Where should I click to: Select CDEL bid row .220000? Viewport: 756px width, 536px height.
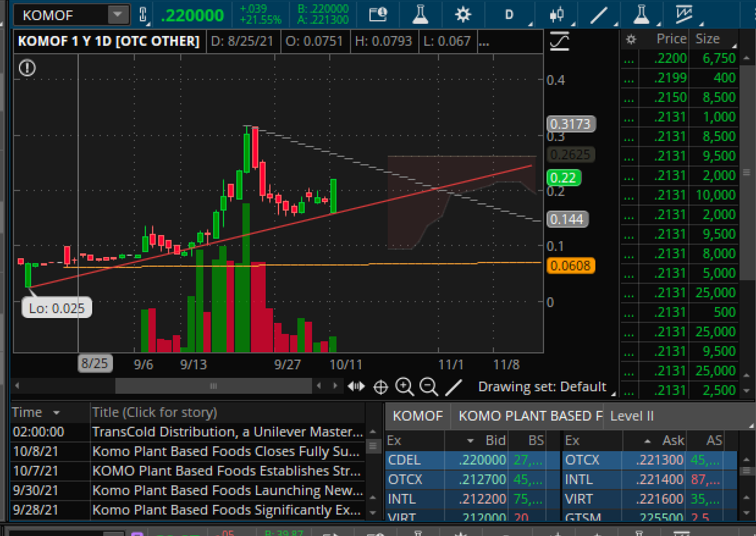click(472, 460)
